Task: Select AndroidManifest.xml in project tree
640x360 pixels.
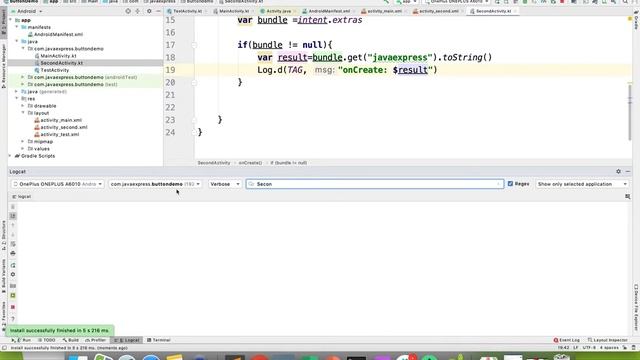Action: tap(58, 34)
